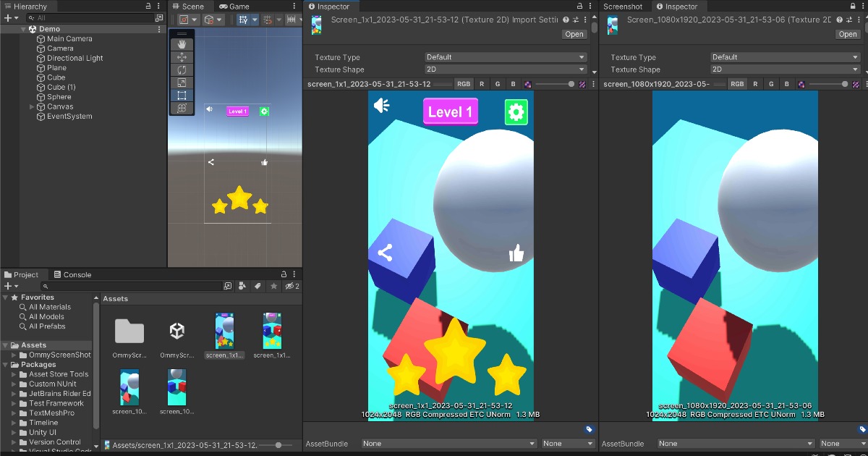Open the Texture Type dropdown in the Inspector
This screenshot has height=456, width=868.
pyautogui.click(x=504, y=56)
